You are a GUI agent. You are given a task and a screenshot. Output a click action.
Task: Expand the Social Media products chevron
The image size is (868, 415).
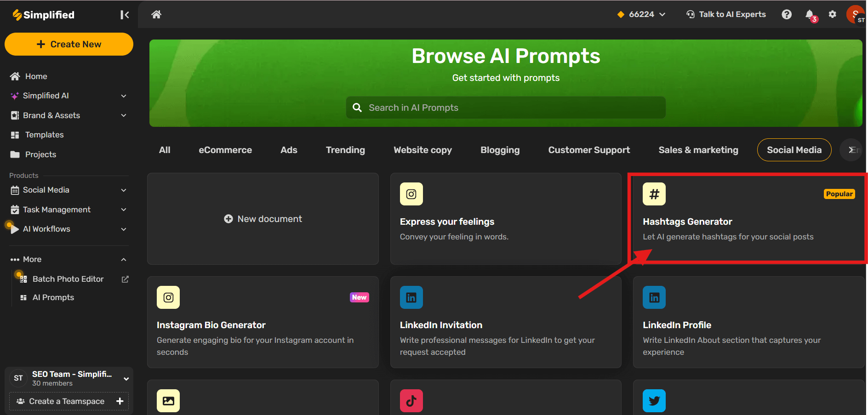(x=124, y=190)
